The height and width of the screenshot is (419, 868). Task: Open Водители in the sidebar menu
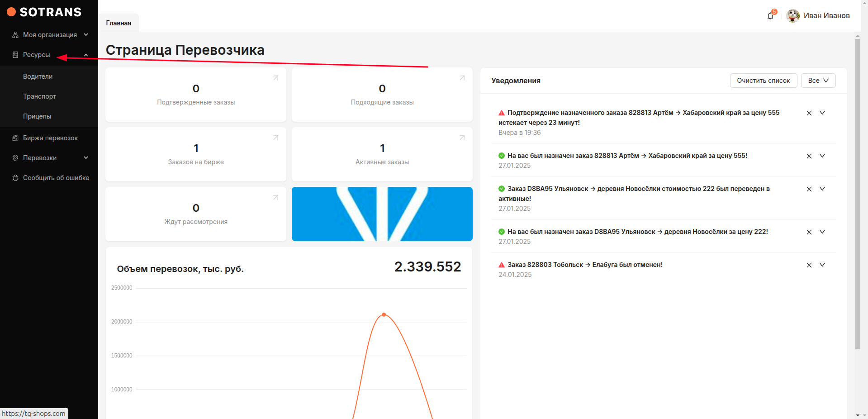pyautogui.click(x=38, y=76)
